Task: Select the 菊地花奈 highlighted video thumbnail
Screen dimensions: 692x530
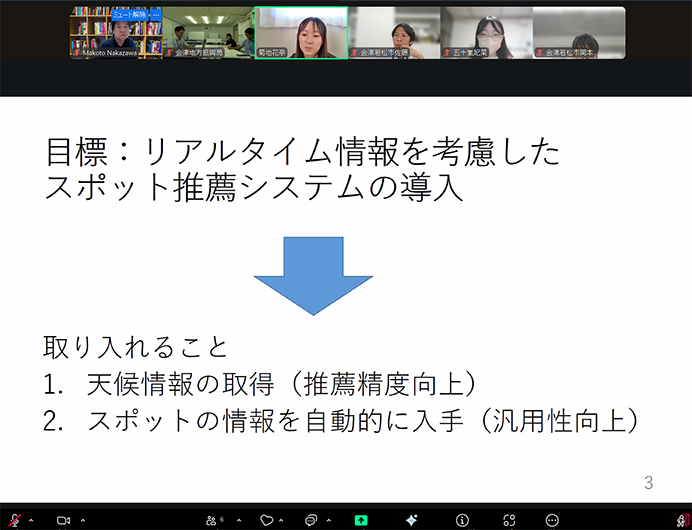Action: (x=301, y=33)
